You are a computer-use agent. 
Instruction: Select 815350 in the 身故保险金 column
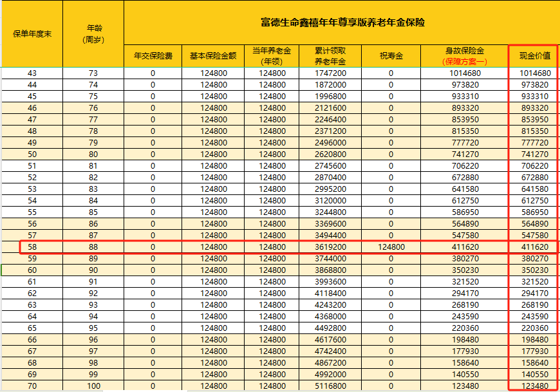465,131
